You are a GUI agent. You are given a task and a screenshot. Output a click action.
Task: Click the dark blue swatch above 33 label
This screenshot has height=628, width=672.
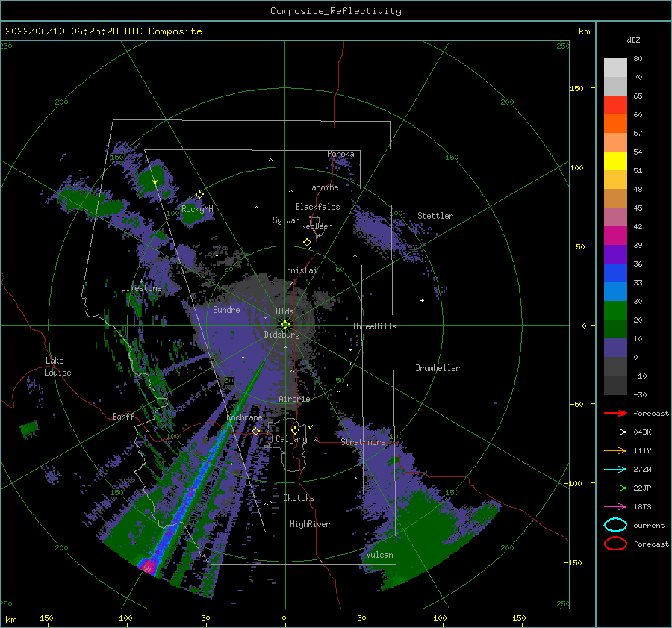click(x=615, y=273)
